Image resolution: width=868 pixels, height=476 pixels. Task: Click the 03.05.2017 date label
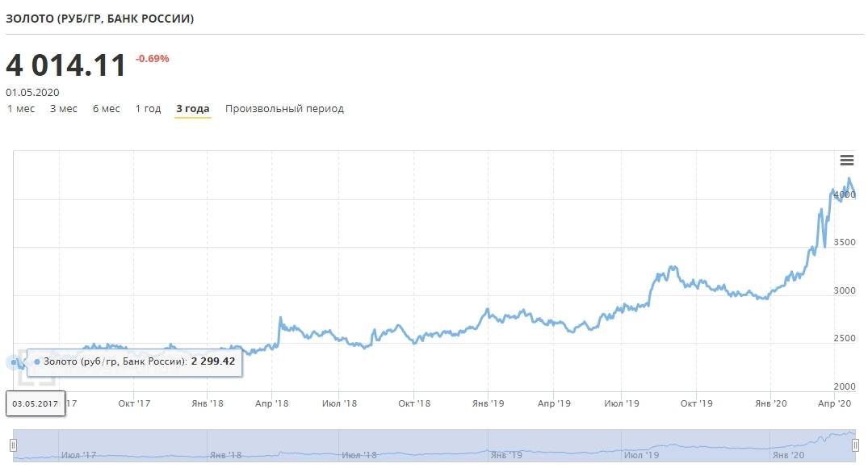pyautogui.click(x=36, y=403)
